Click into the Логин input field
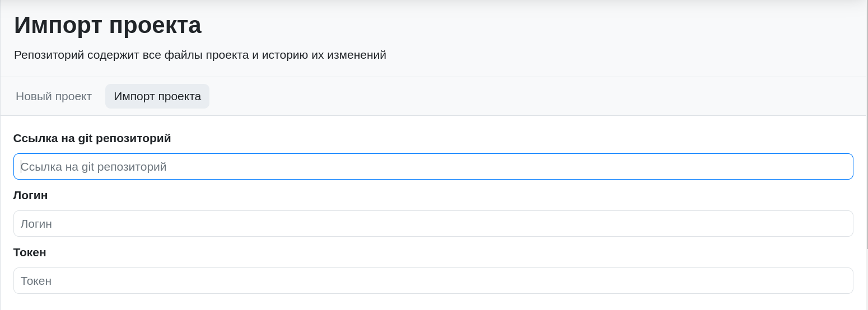 pos(433,224)
